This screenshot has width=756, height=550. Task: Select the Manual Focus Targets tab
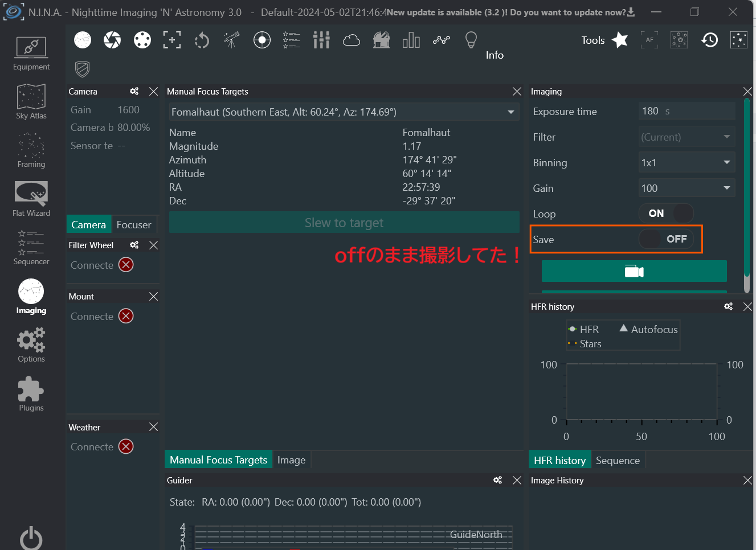click(x=218, y=459)
